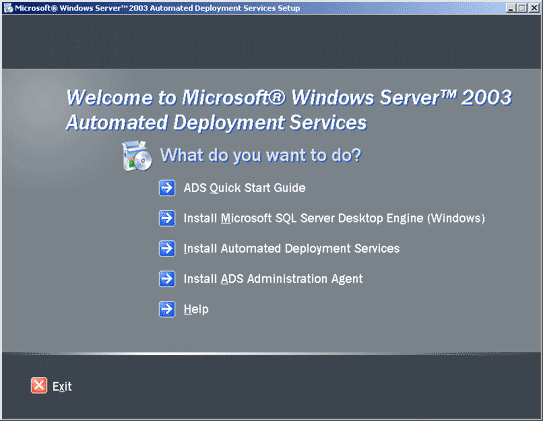Click the arrow icon beside Install ADS Administration Agent
This screenshot has width=543, height=421.
[167, 279]
